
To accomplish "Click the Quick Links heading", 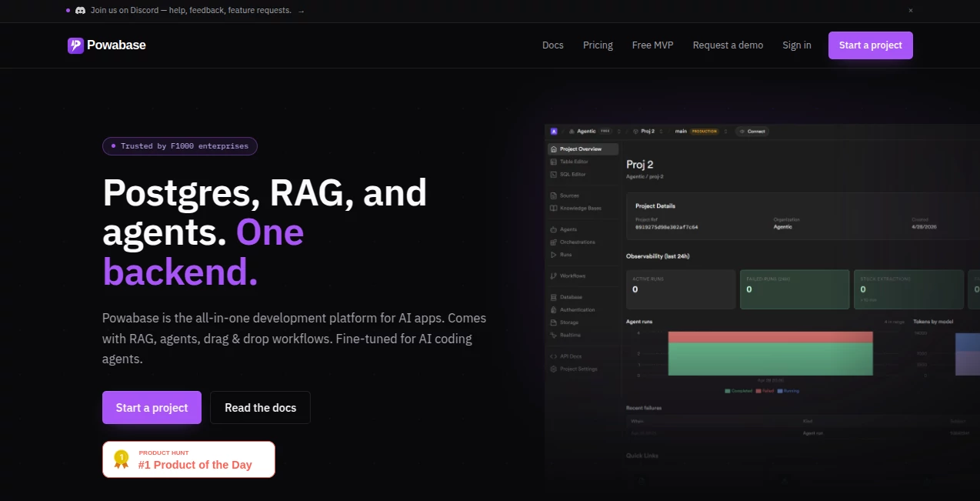I will pos(642,456).
